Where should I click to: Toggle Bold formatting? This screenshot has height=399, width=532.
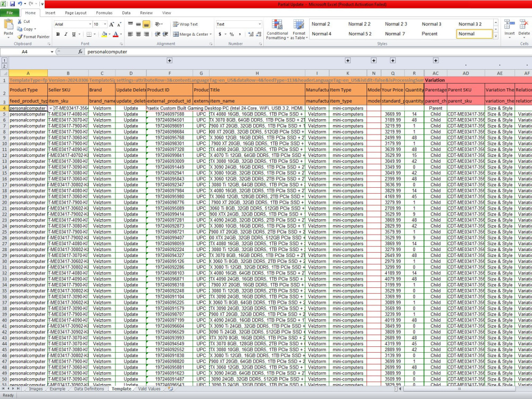click(x=58, y=34)
